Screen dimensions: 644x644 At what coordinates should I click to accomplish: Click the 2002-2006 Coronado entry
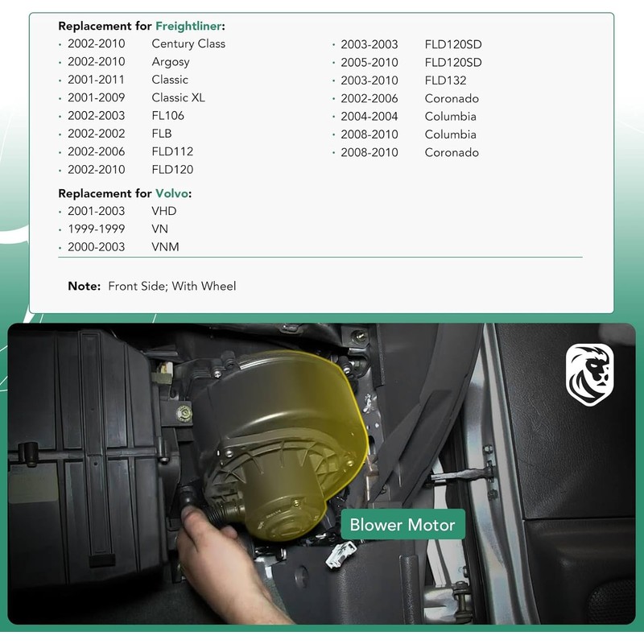[x=410, y=98]
